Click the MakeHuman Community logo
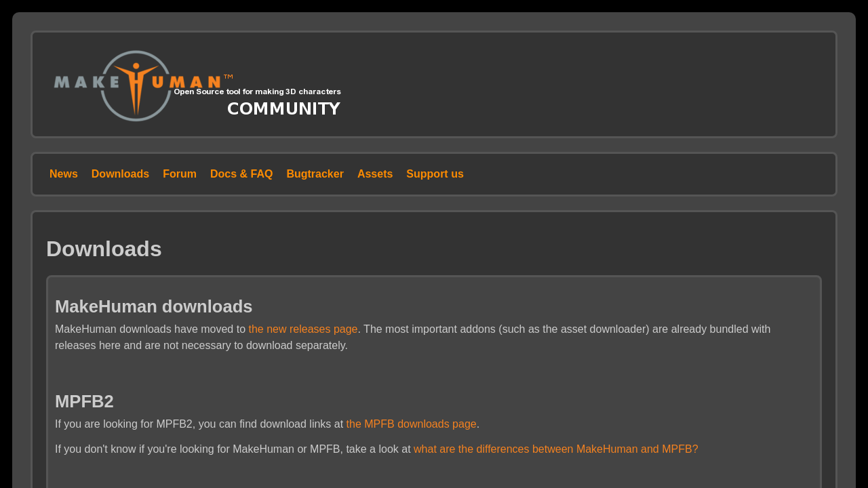Viewport: 868px width, 488px height. click(x=197, y=85)
